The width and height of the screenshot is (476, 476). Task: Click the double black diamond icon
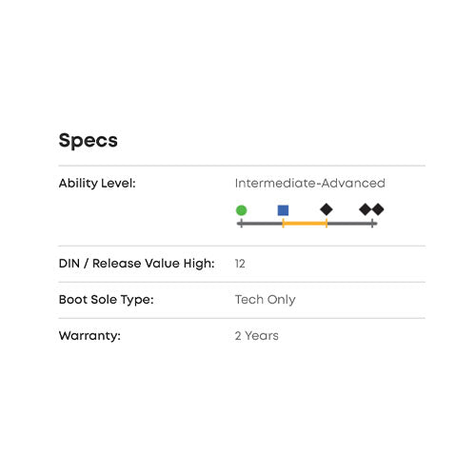pyautogui.click(x=371, y=209)
